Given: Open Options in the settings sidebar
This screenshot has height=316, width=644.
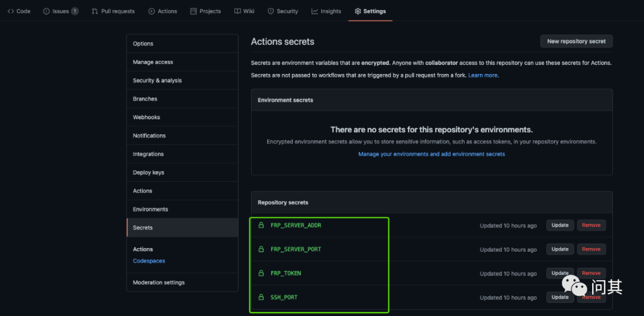Looking at the screenshot, I should pyautogui.click(x=182, y=44).
